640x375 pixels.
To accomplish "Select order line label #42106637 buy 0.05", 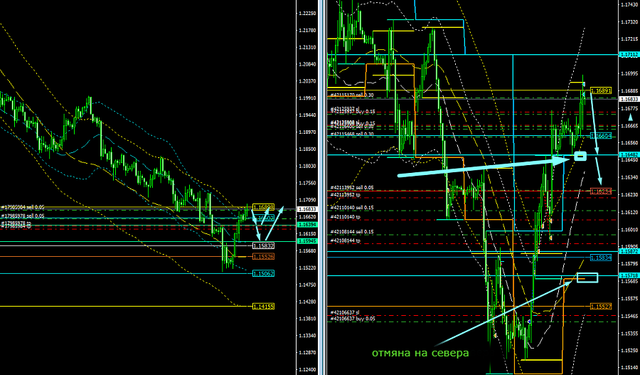I will 352,319.
